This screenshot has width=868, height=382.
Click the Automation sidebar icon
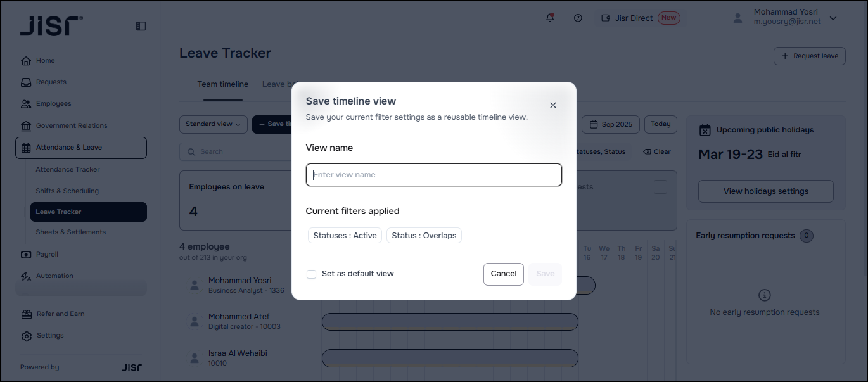click(x=26, y=276)
